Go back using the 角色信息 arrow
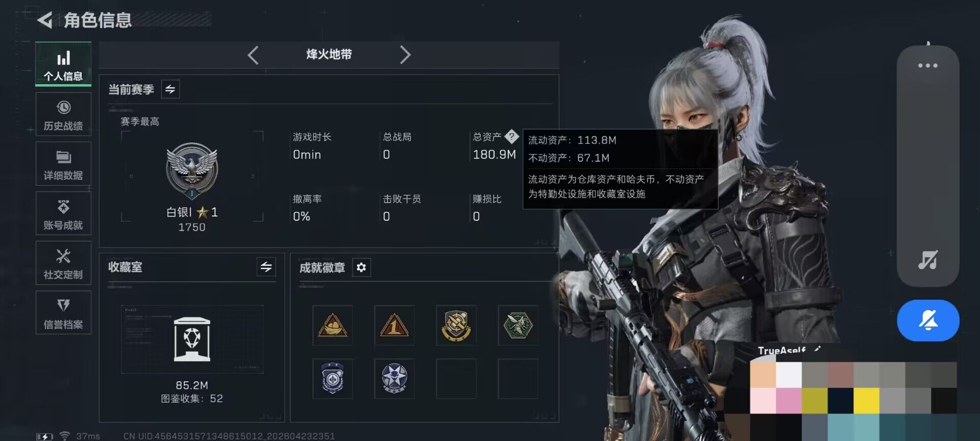The image size is (980, 441). coord(45,20)
